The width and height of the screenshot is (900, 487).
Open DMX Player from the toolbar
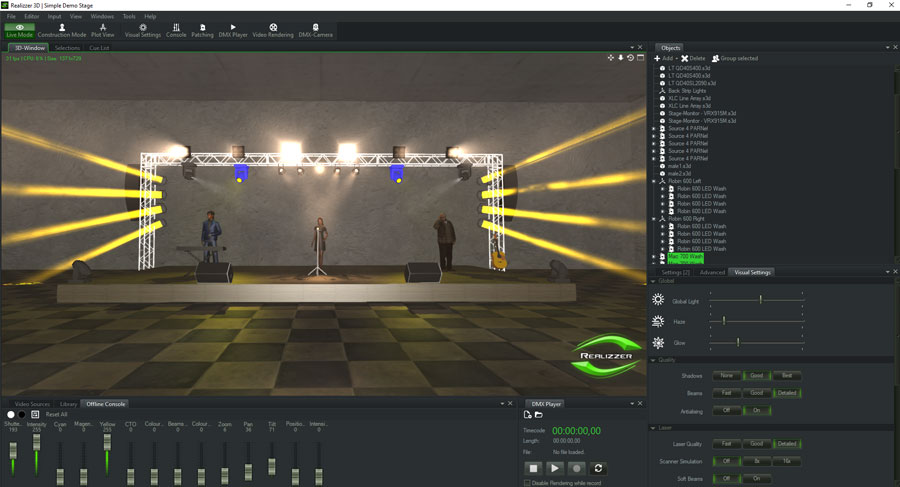(233, 30)
